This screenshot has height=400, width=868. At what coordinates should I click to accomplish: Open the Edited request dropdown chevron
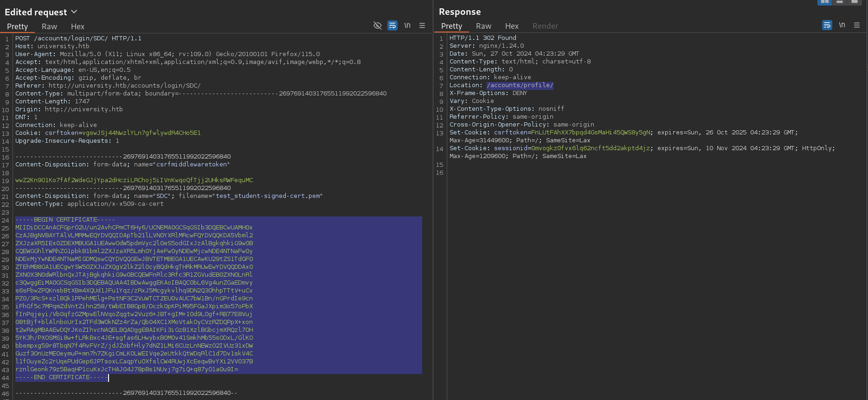click(74, 12)
